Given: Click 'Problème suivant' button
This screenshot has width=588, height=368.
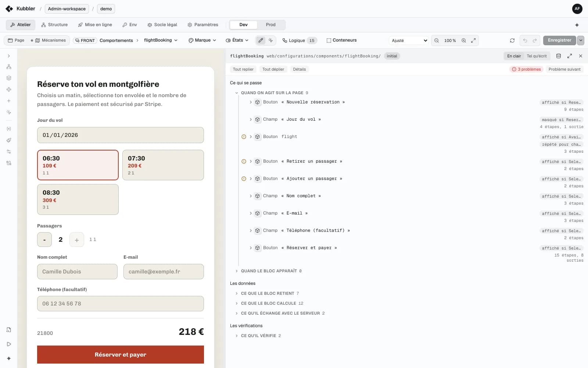Looking at the screenshot, I should pyautogui.click(x=564, y=69).
